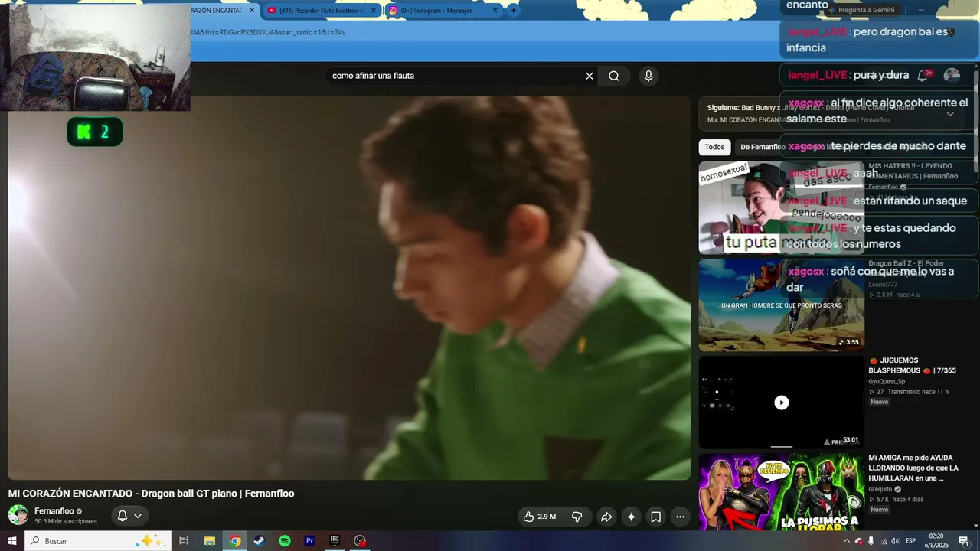Click the 50.5 M de suscriptores text

pos(66,522)
